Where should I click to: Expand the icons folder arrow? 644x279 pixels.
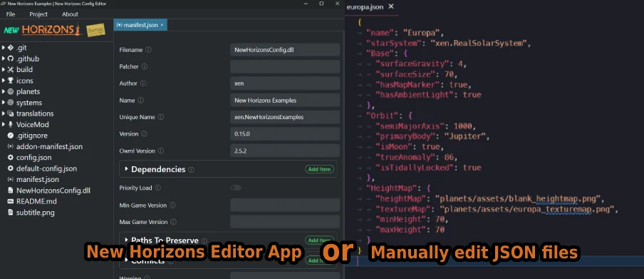(x=4, y=81)
